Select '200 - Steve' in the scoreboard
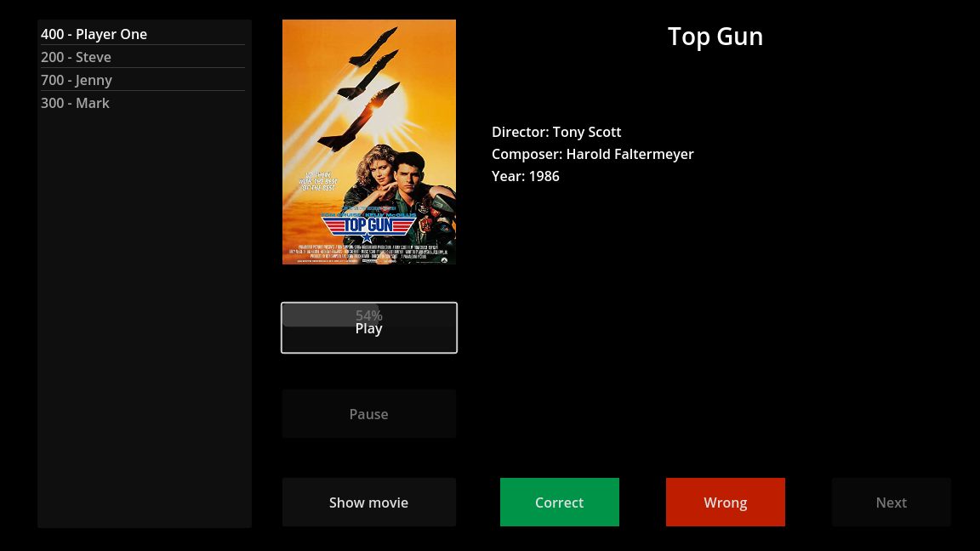 tap(143, 57)
